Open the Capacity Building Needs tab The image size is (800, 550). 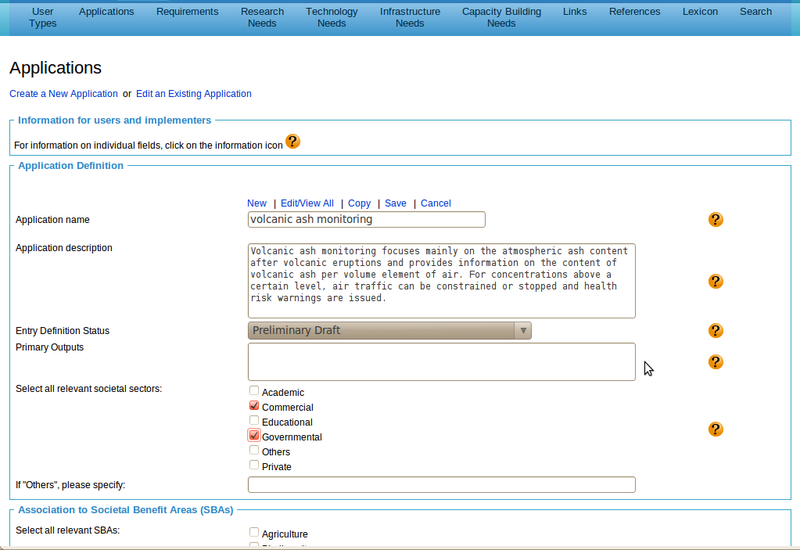[501, 17]
